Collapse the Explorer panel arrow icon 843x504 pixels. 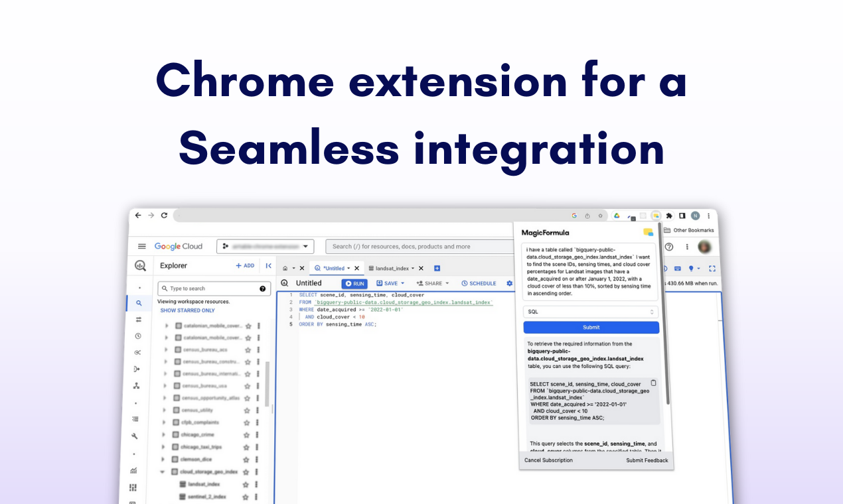268,265
